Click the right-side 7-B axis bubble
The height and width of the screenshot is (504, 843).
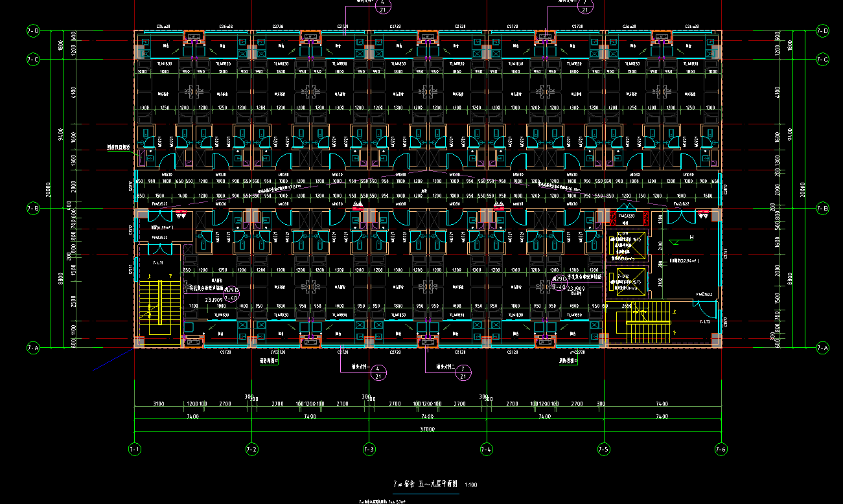tap(823, 209)
